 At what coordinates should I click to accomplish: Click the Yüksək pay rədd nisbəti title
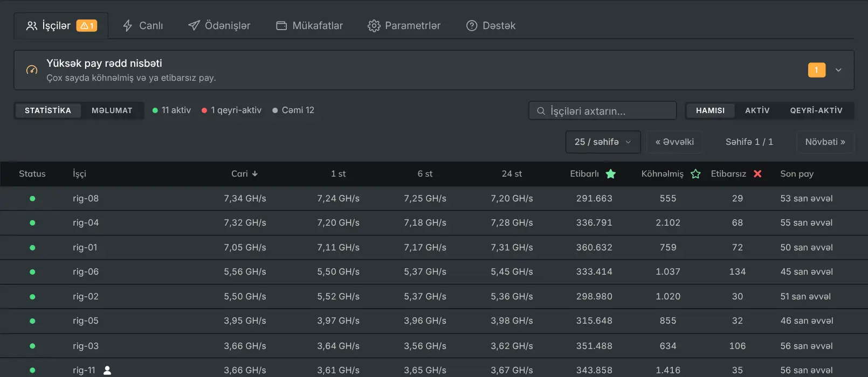click(x=104, y=64)
